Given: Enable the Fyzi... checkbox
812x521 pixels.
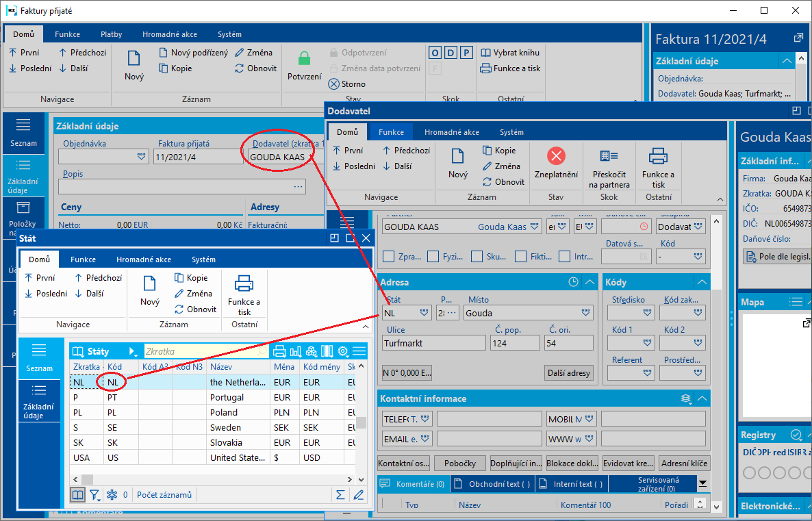Looking at the screenshot, I should click(433, 257).
